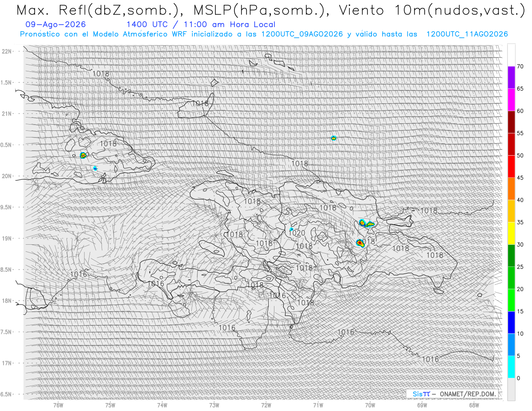This screenshot has height=411, width=532.
Task: Click the "1200UTC_09AGO2026" initialization time
Action: click(302, 34)
